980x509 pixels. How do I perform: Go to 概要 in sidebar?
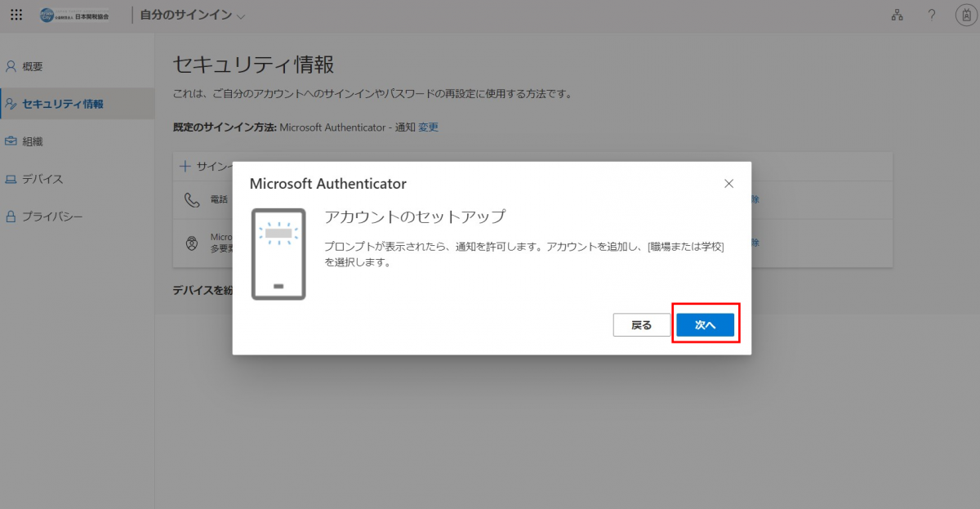point(78,66)
